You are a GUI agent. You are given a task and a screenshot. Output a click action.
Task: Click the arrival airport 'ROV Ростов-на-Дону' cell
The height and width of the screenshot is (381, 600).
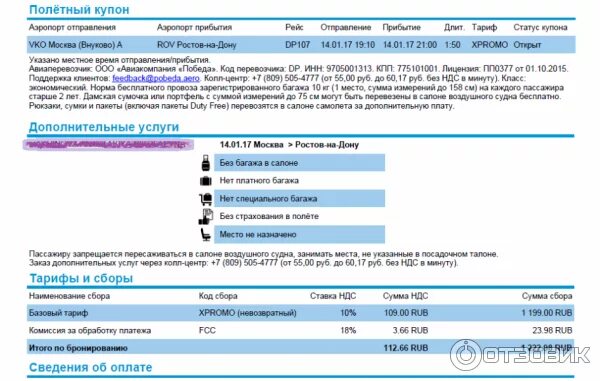click(x=197, y=45)
